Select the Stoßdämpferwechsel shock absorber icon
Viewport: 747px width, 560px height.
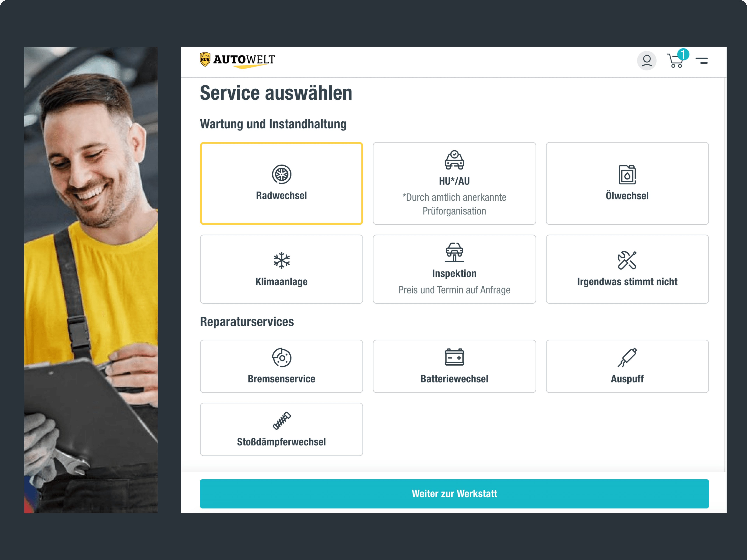(281, 421)
